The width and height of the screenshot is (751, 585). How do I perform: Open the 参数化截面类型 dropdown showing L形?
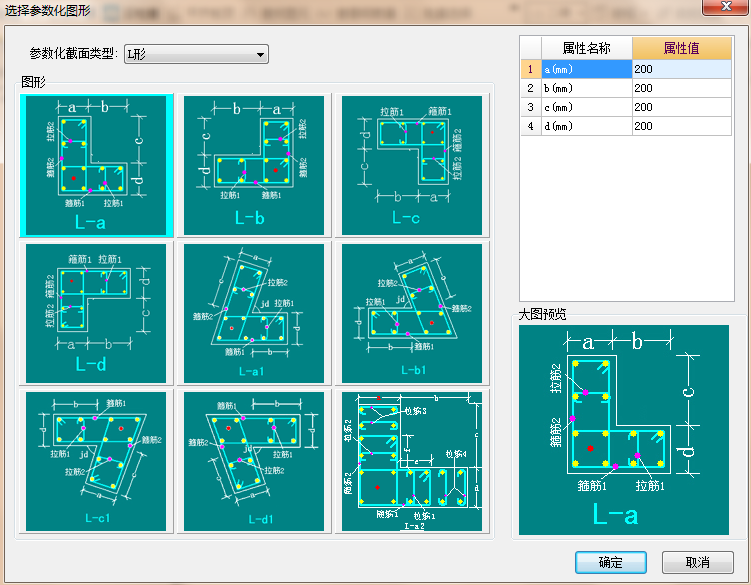coord(196,54)
